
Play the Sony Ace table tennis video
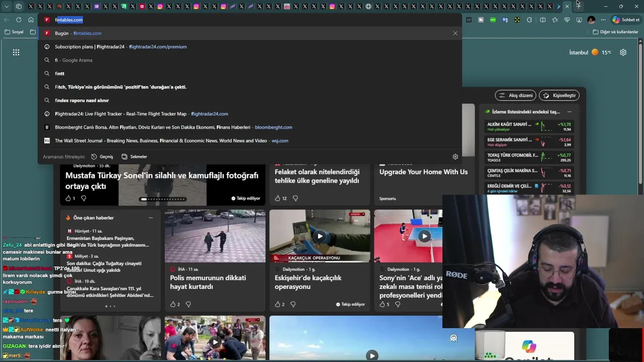click(x=424, y=236)
